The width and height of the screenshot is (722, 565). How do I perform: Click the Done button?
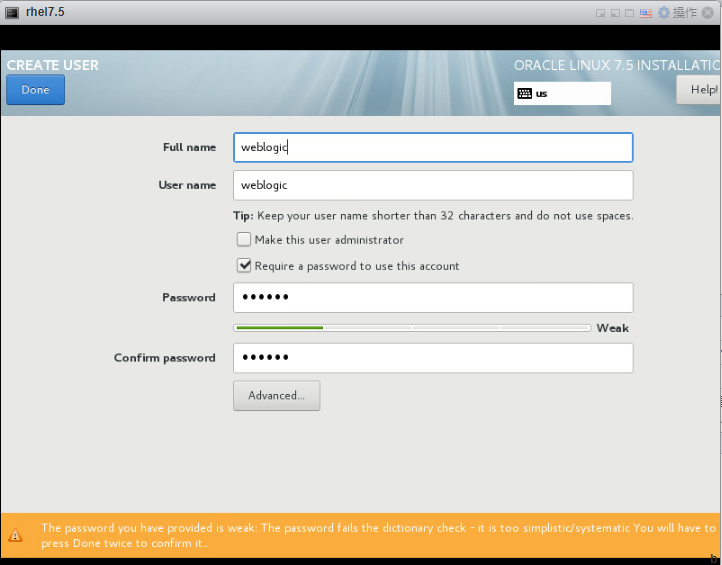pyautogui.click(x=35, y=90)
